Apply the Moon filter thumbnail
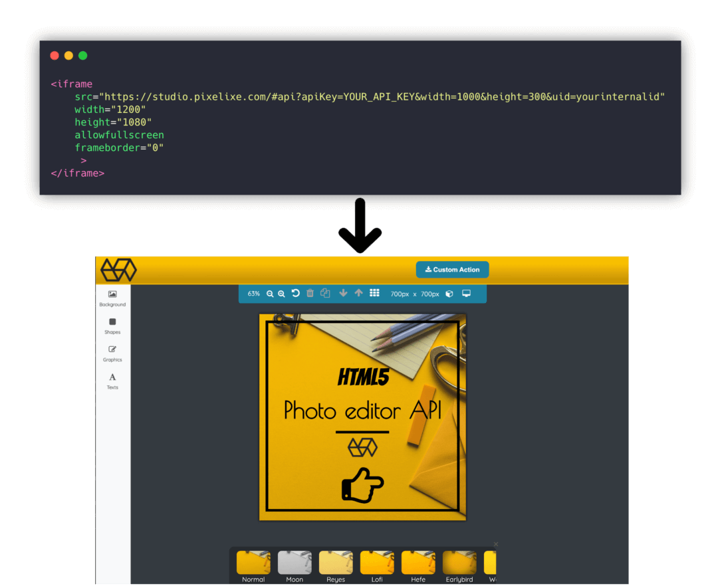 (295, 561)
